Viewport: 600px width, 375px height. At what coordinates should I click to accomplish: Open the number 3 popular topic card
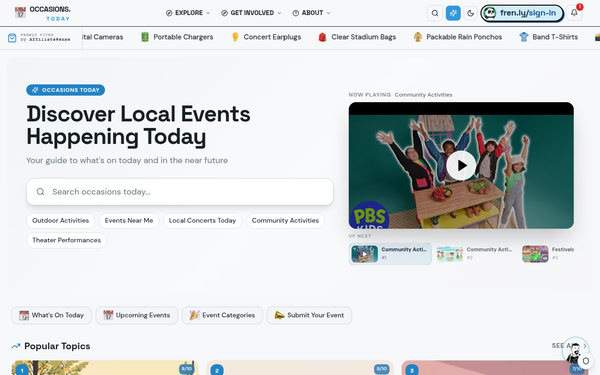495,368
